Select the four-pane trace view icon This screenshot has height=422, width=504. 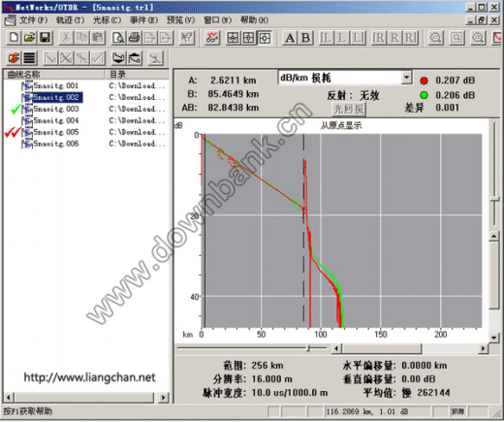point(233,38)
